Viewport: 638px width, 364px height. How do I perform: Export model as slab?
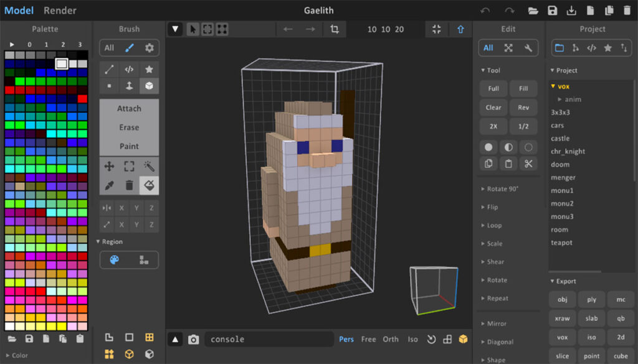coord(592,319)
